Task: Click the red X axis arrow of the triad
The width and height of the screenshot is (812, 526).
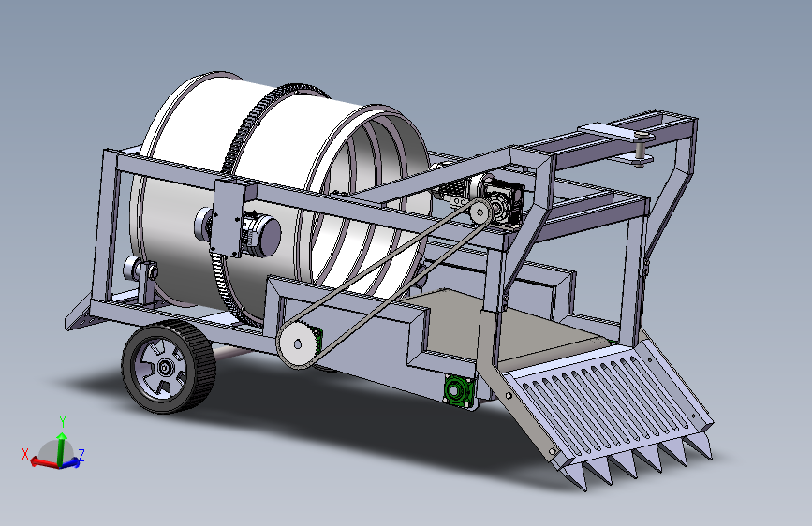Action: click(43, 462)
